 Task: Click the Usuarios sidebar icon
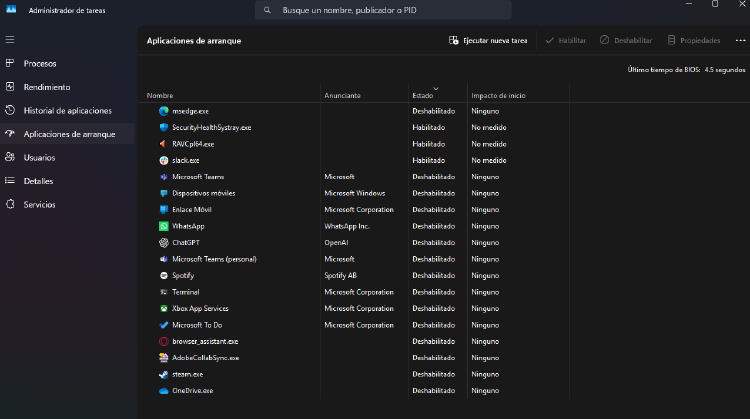click(10, 157)
